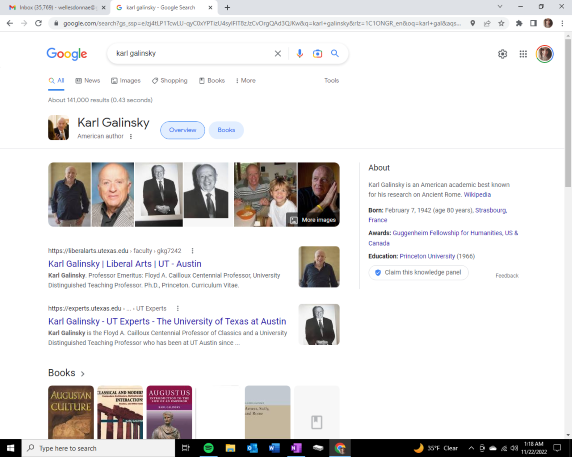The height and width of the screenshot is (457, 572).
Task: Start voice search with the microphone icon
Action: click(299, 54)
